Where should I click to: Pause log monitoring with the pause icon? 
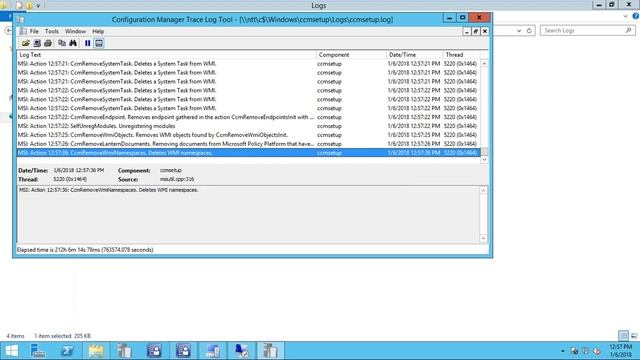click(87, 43)
